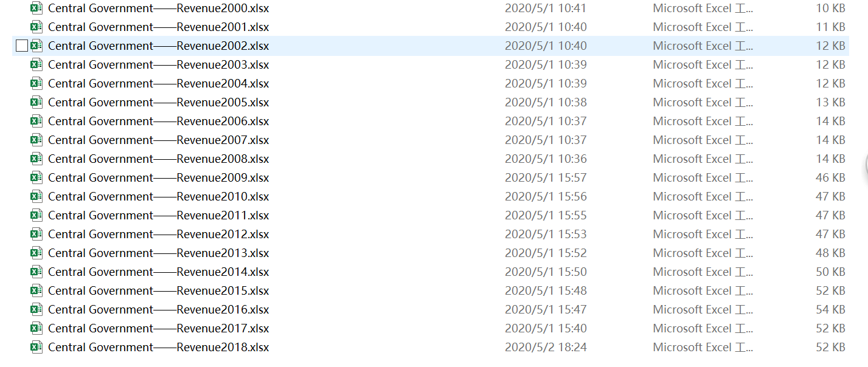
Task: Click the Excel icon beside Revenue2009.xlsx
Action: tap(36, 177)
